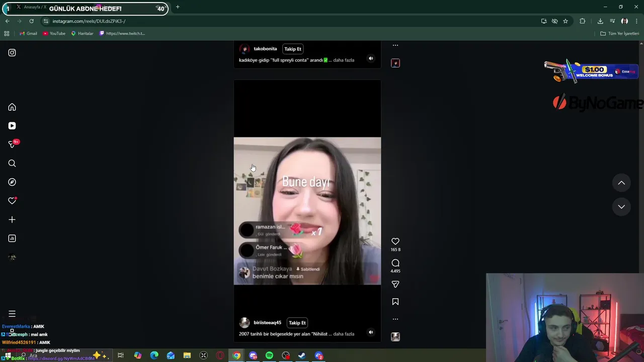644x362 pixels.
Task: View site information icon in address bar
Action: point(46,21)
